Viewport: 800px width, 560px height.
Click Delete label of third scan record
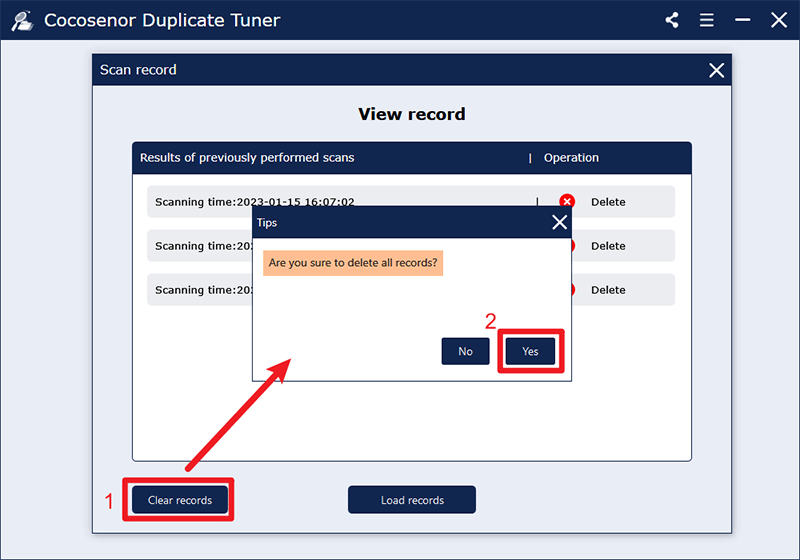click(x=608, y=290)
